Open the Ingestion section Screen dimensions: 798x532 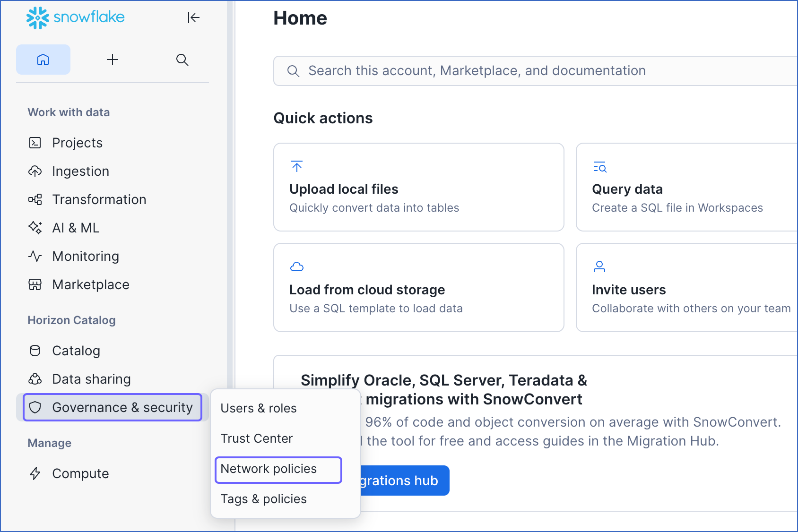click(80, 171)
